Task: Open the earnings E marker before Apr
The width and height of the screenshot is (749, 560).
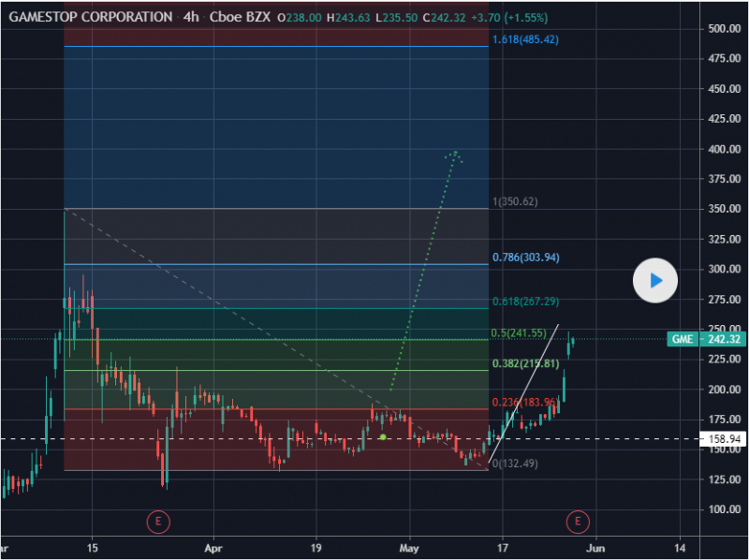Action: [159, 520]
